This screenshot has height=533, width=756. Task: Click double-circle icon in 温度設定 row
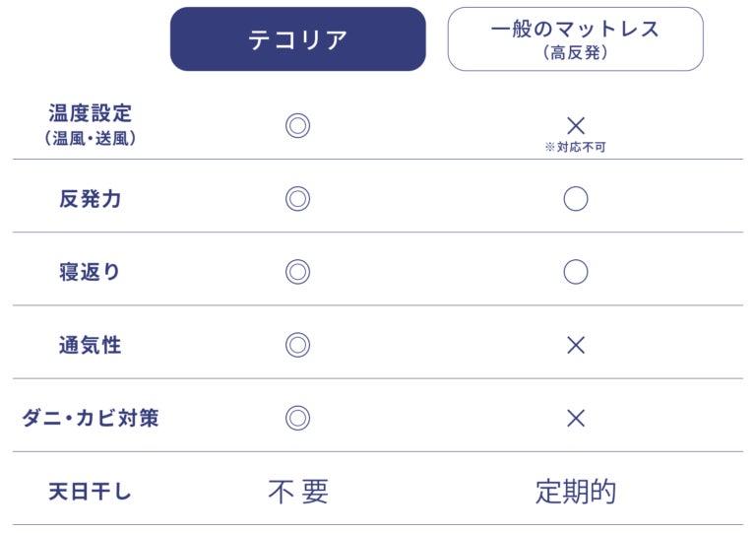pyautogui.click(x=297, y=126)
